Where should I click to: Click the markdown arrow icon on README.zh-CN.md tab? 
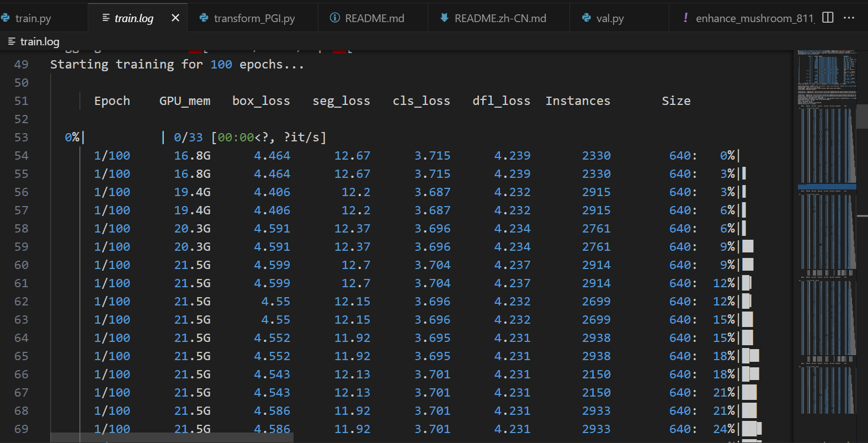[444, 18]
